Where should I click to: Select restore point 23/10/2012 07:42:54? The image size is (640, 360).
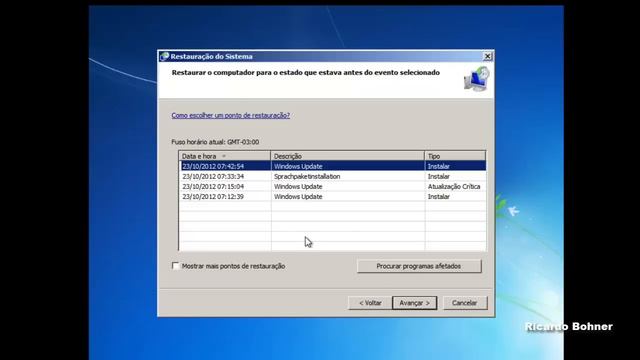[x=333, y=166]
